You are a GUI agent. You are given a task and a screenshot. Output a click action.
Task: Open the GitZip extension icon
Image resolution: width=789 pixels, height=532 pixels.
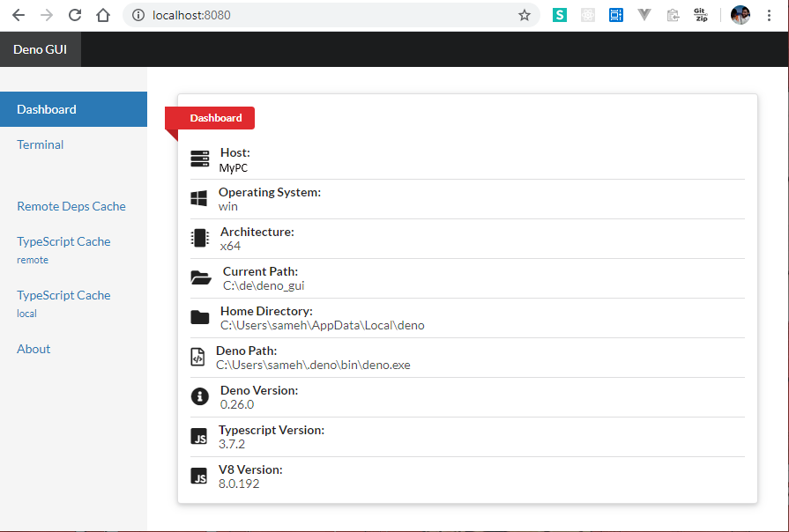[x=701, y=15]
